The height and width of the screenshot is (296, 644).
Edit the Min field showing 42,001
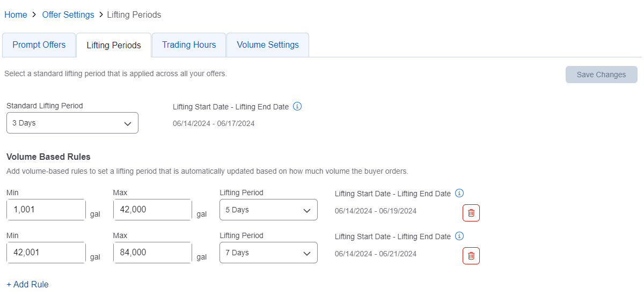(x=46, y=253)
